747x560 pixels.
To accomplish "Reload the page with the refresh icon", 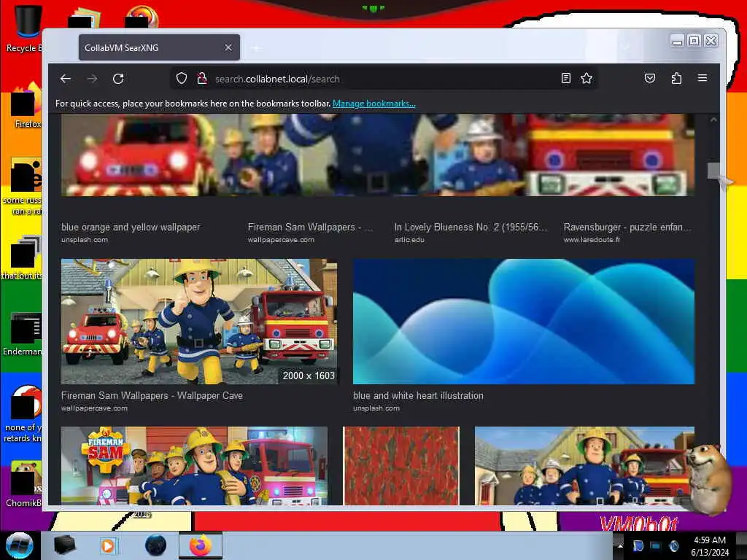I will click(x=118, y=79).
